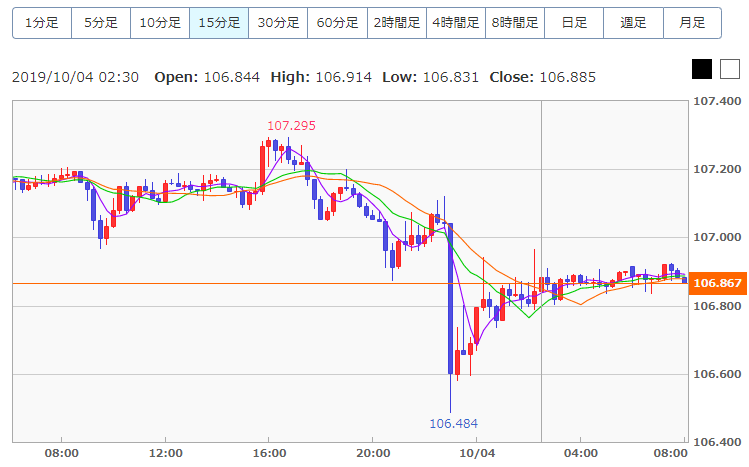Screen dimensions: 749x467
Task: Switch to the 8時間足 timeframe
Action: pos(515,22)
